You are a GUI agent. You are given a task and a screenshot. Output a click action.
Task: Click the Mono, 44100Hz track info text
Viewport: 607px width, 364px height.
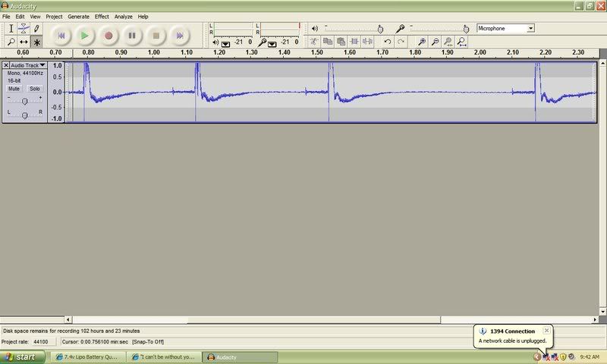pyautogui.click(x=25, y=73)
